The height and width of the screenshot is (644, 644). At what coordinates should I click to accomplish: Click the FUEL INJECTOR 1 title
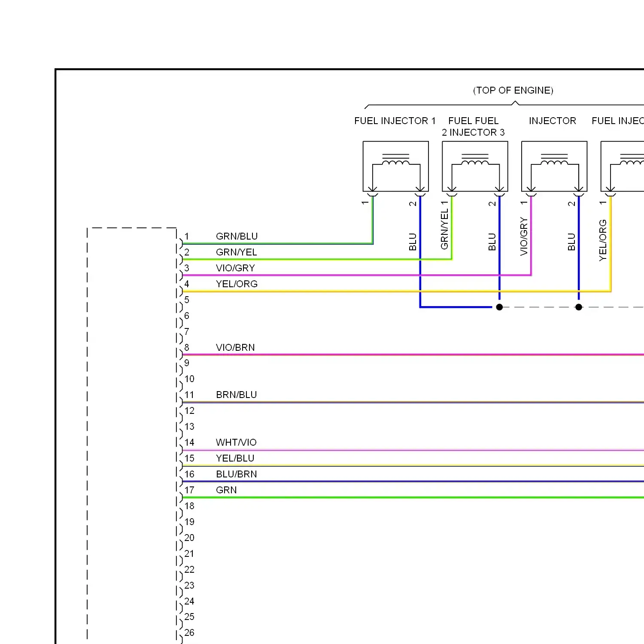tap(395, 121)
